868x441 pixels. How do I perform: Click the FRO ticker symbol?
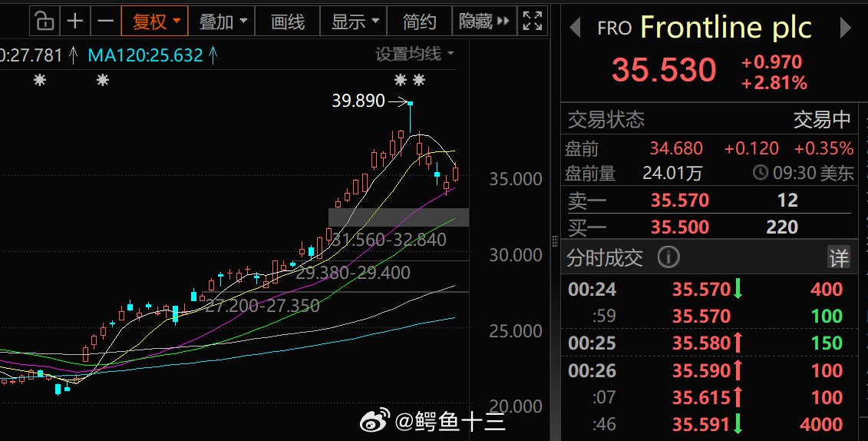pyautogui.click(x=615, y=28)
